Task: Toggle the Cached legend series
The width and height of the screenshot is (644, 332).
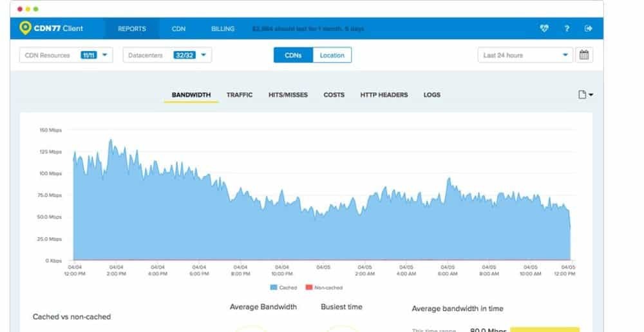Action: [283, 288]
